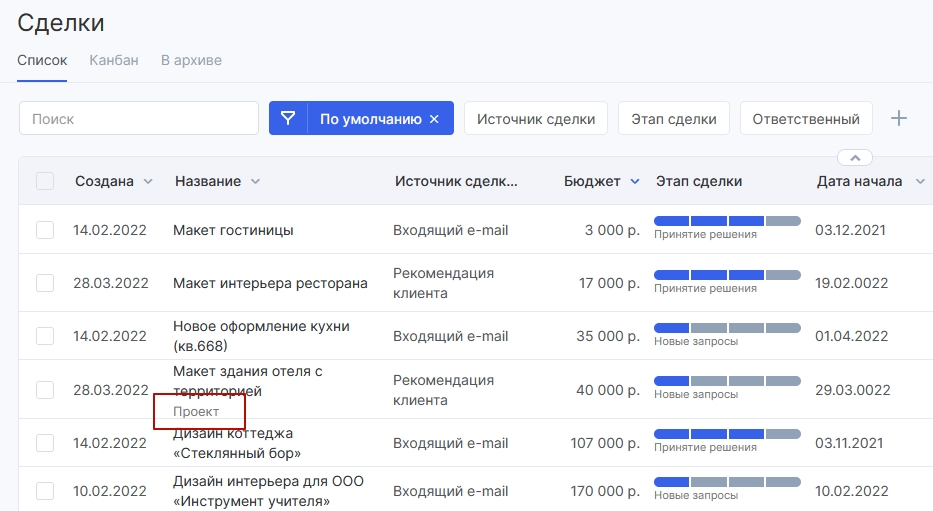Click budget value 17 000 р.
The image size is (933, 511).
point(609,283)
